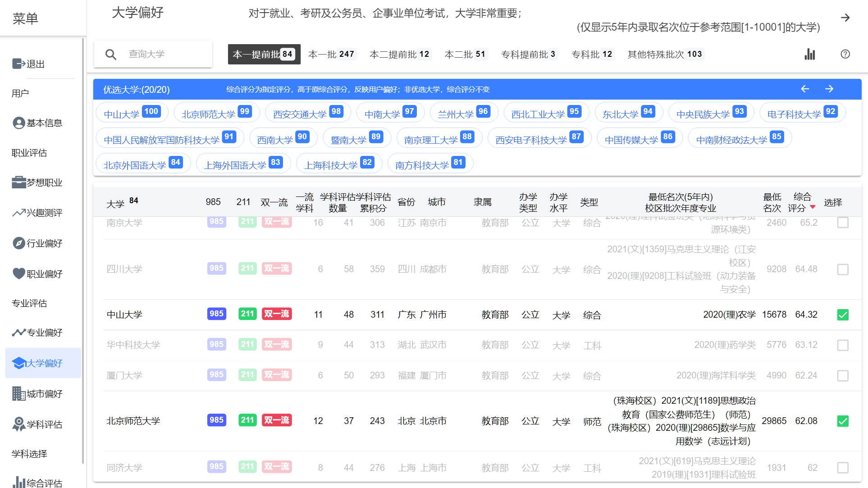868x488 pixels.
Task: Click the 中南财经政法大学 85 chip
Action: coord(740,138)
